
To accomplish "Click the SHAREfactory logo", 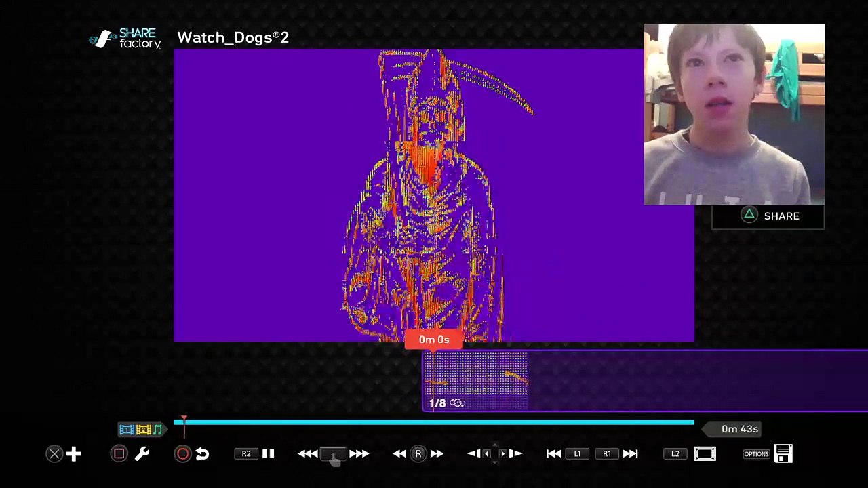I will [125, 39].
